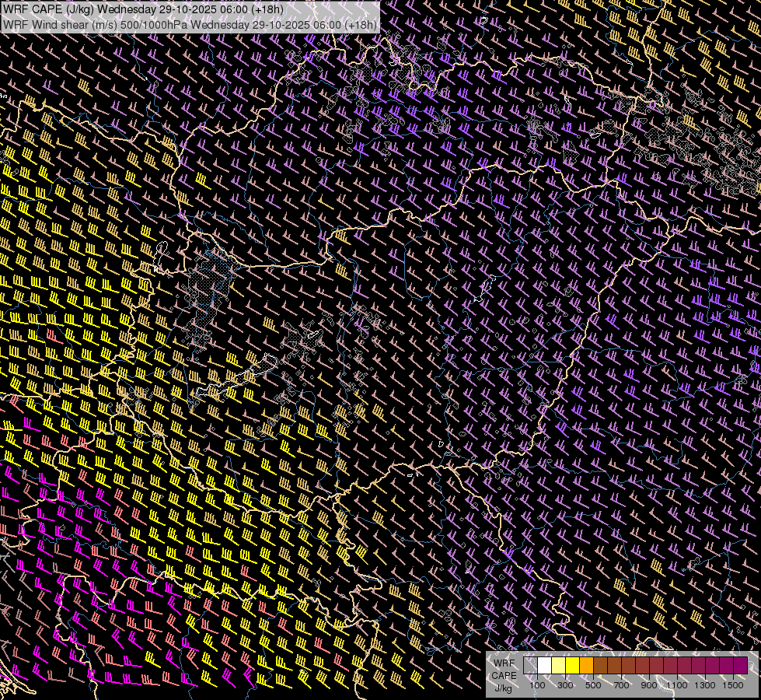This screenshot has height=700, width=761.
Task: Select the final purple swatch above 1500
Action: (x=741, y=666)
